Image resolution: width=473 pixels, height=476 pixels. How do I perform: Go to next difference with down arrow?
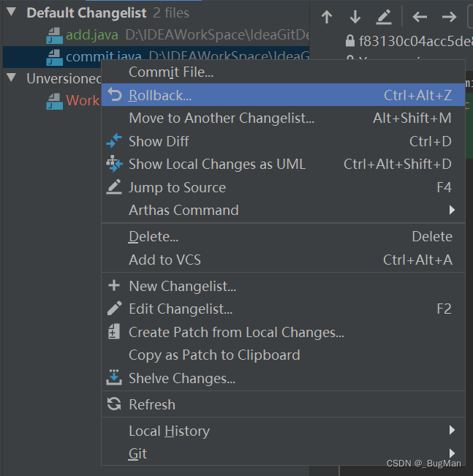355,17
